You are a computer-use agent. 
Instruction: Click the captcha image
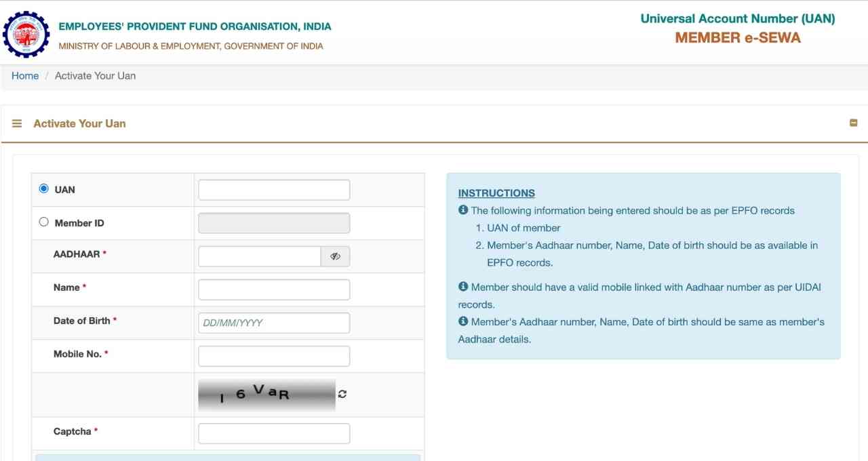[267, 395]
